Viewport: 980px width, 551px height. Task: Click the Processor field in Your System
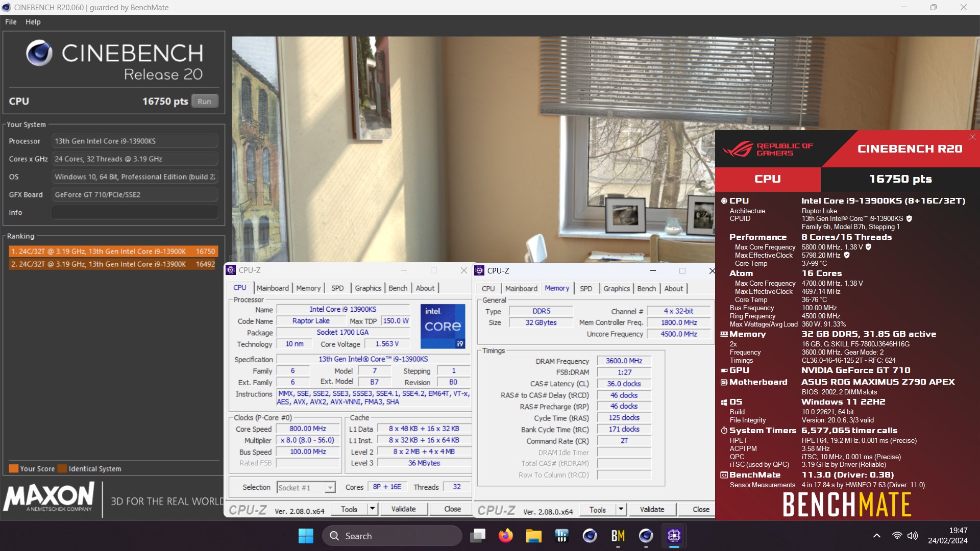pyautogui.click(x=135, y=141)
